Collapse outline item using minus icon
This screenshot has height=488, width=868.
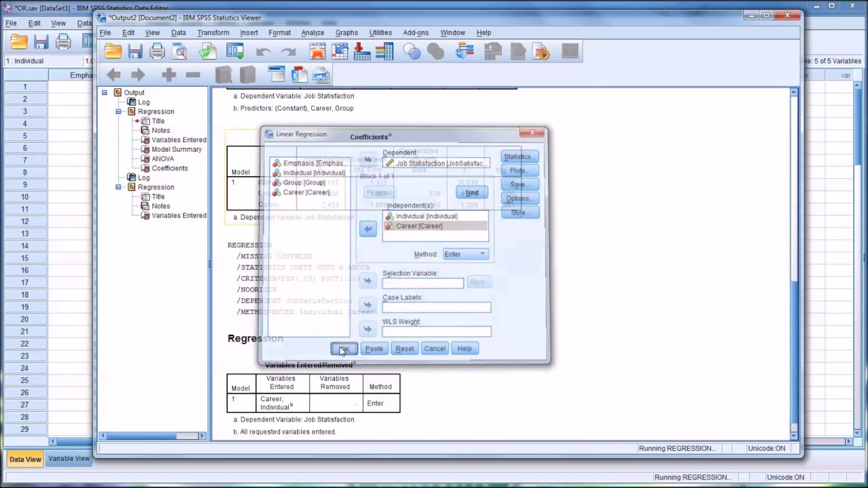[193, 75]
